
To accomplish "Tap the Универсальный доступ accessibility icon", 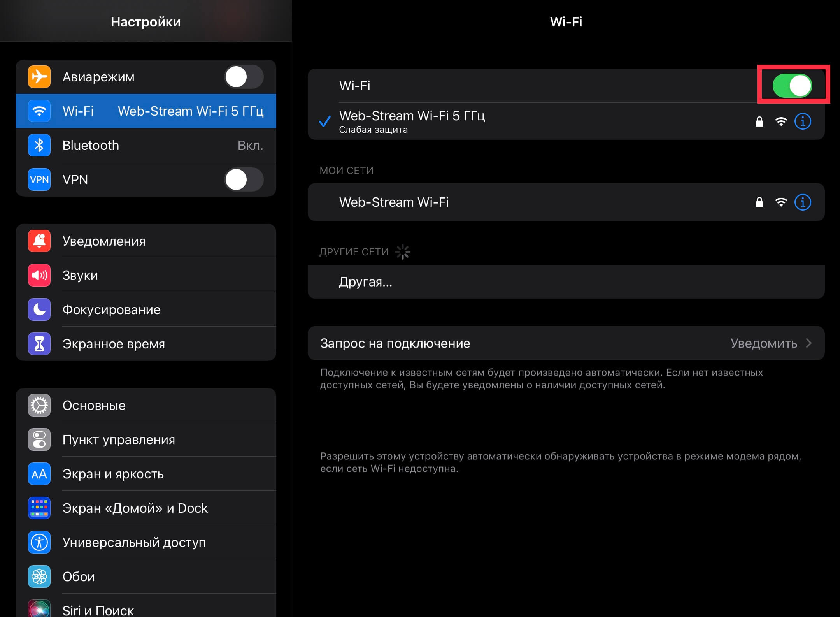I will (39, 542).
